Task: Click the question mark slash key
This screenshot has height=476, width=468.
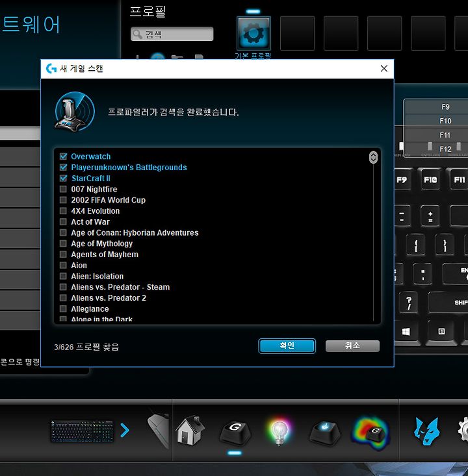Action: (409, 303)
